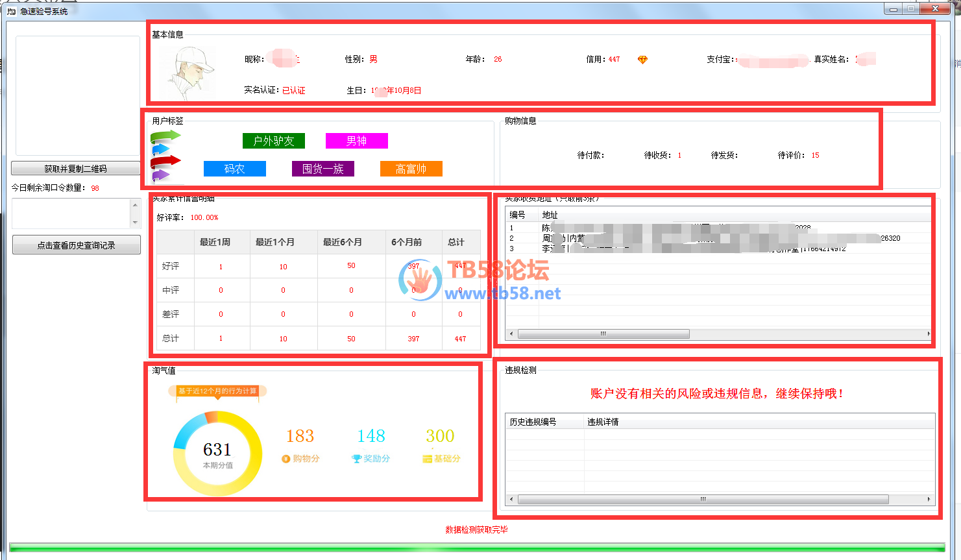Click the 50 value in 好评 row

[x=351, y=266]
